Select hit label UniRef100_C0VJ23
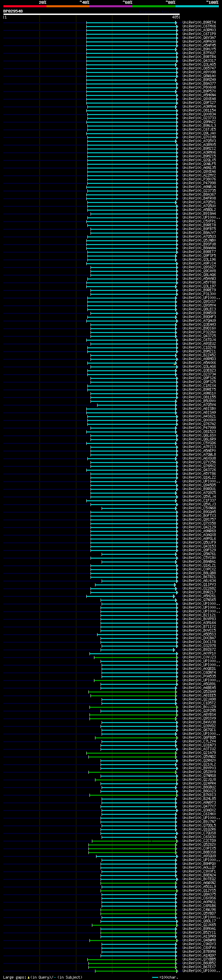Image resolution: width=222 pixels, height=980 pixels. (199, 657)
